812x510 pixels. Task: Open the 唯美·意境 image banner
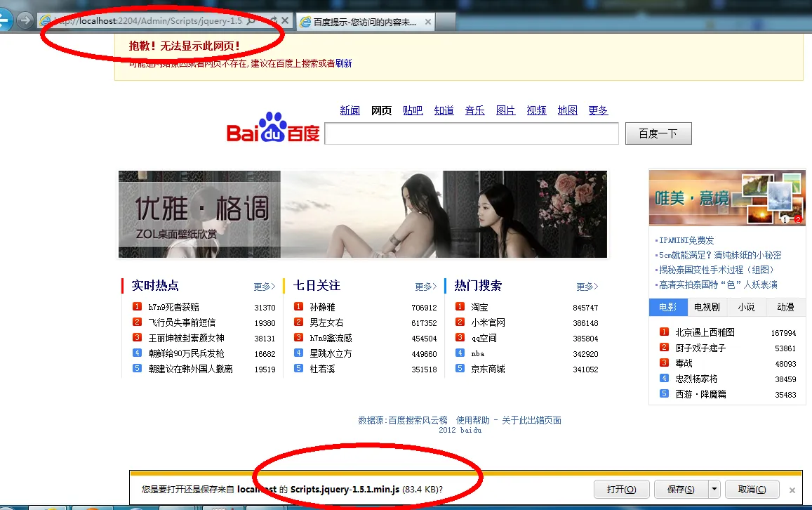[727, 197]
